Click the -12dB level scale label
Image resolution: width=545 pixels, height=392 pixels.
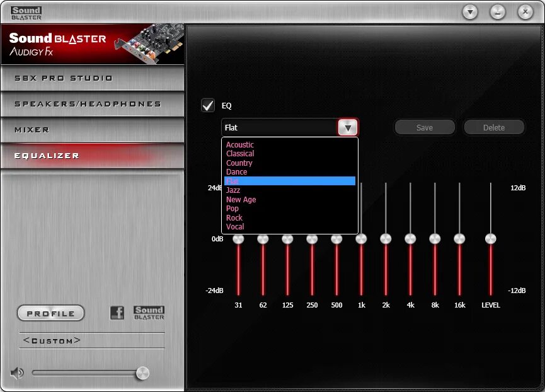coord(517,291)
